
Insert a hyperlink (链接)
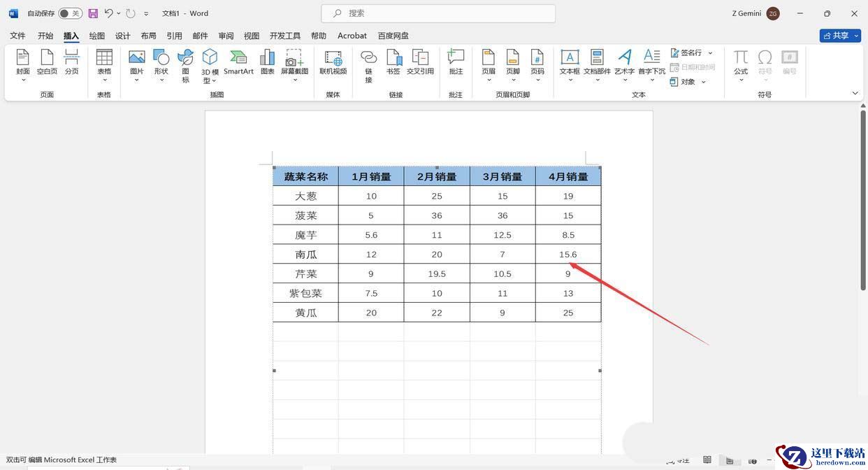click(x=368, y=66)
